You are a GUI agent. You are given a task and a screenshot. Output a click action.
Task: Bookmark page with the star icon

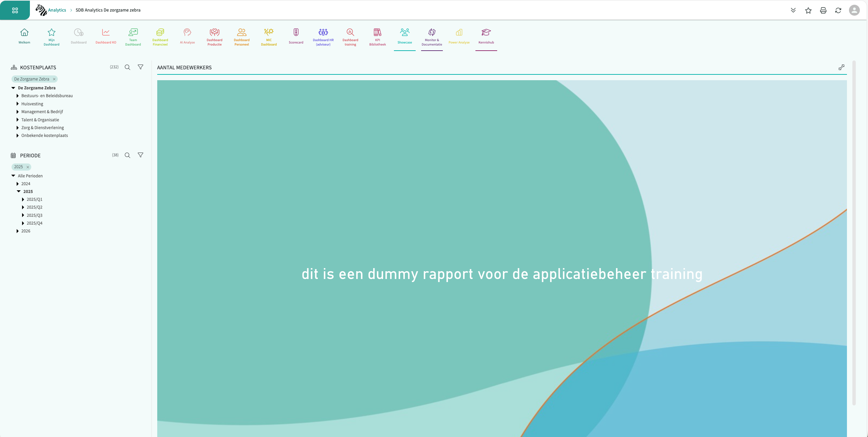(808, 10)
